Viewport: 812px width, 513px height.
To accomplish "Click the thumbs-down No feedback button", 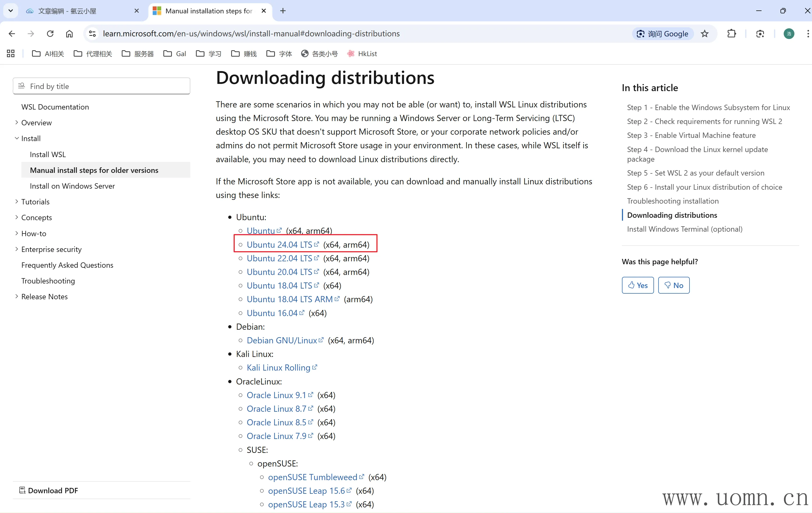I will 673,285.
